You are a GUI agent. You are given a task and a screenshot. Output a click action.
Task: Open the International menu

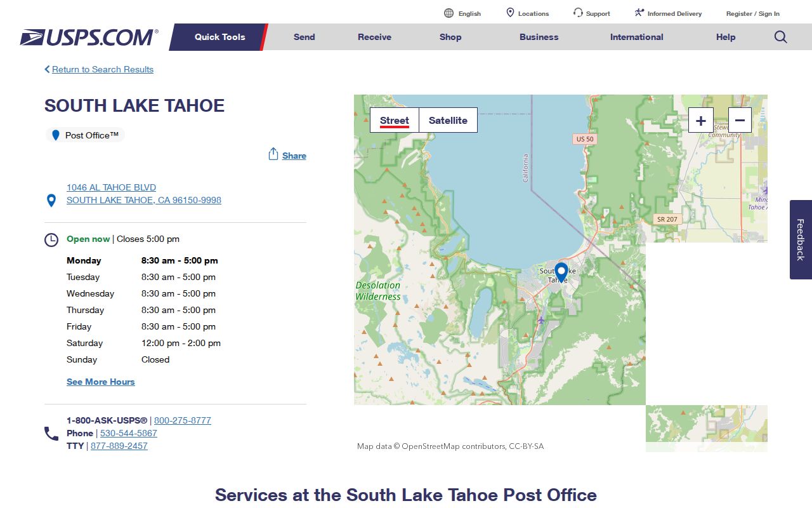[x=637, y=37]
